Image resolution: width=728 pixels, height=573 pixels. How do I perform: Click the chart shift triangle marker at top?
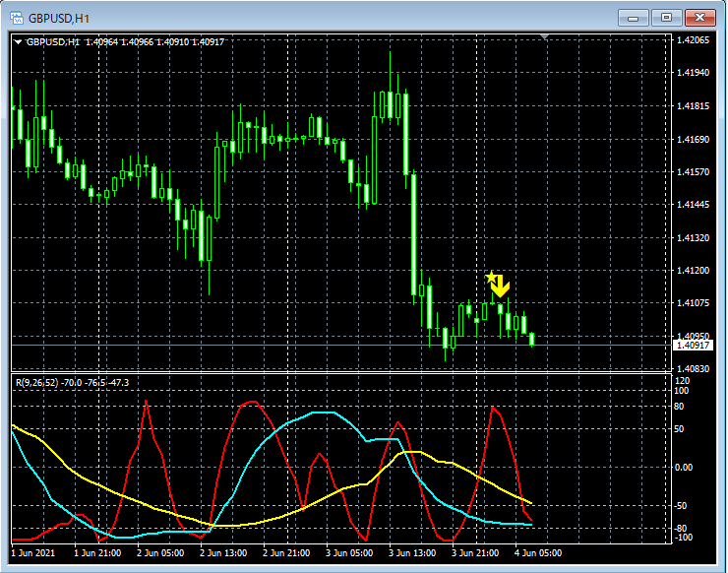545,36
